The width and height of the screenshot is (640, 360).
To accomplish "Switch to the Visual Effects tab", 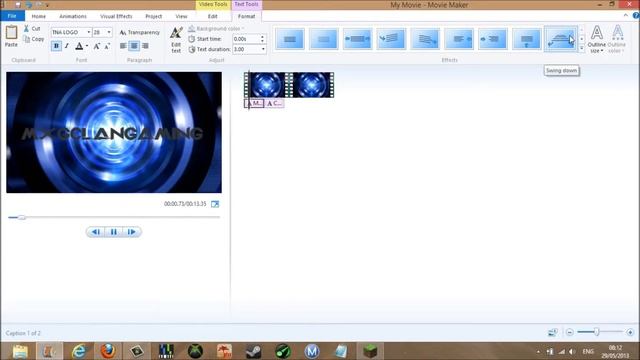I will click(116, 16).
